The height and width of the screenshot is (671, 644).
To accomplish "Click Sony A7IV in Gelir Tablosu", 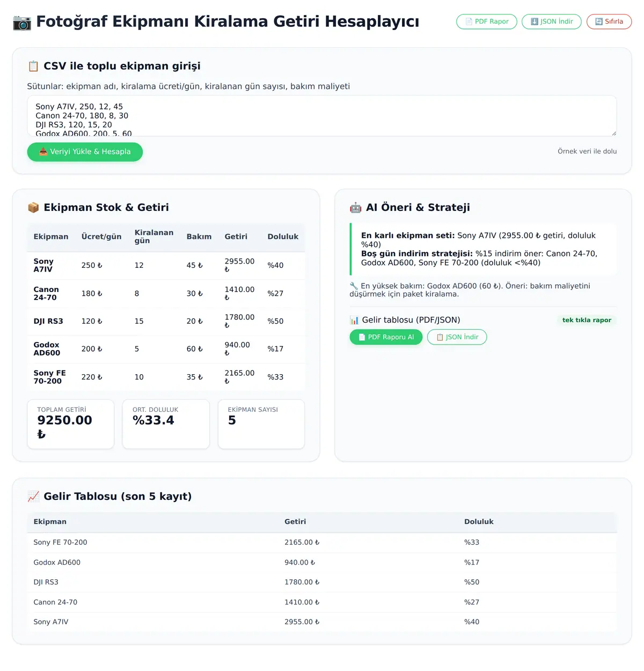I will tap(51, 622).
